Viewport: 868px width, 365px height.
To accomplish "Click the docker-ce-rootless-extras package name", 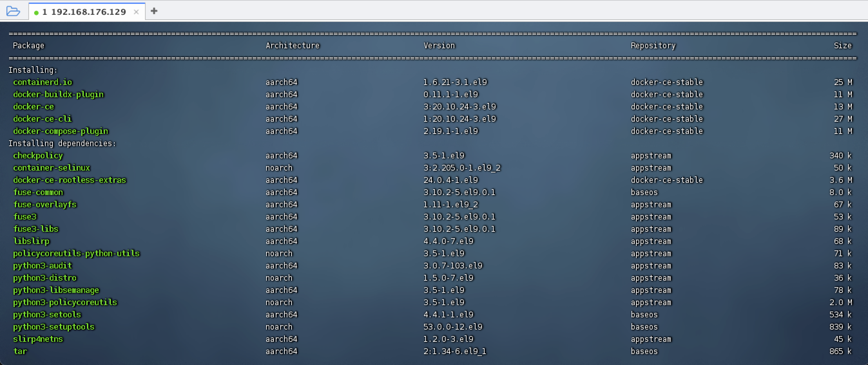I will click(69, 180).
